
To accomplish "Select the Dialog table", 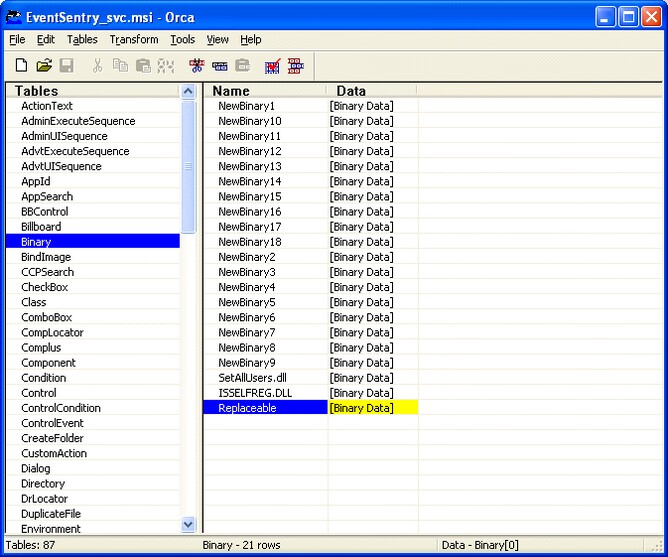I will [93, 468].
